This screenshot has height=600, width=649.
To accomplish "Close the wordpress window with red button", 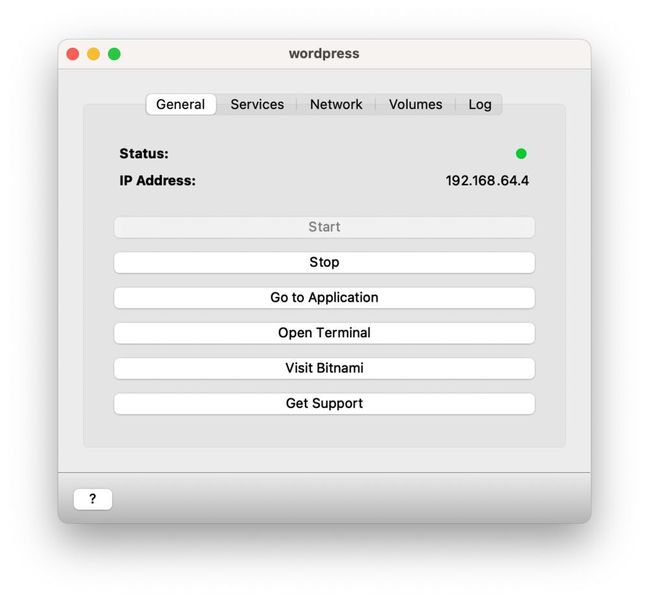I will tap(73, 54).
